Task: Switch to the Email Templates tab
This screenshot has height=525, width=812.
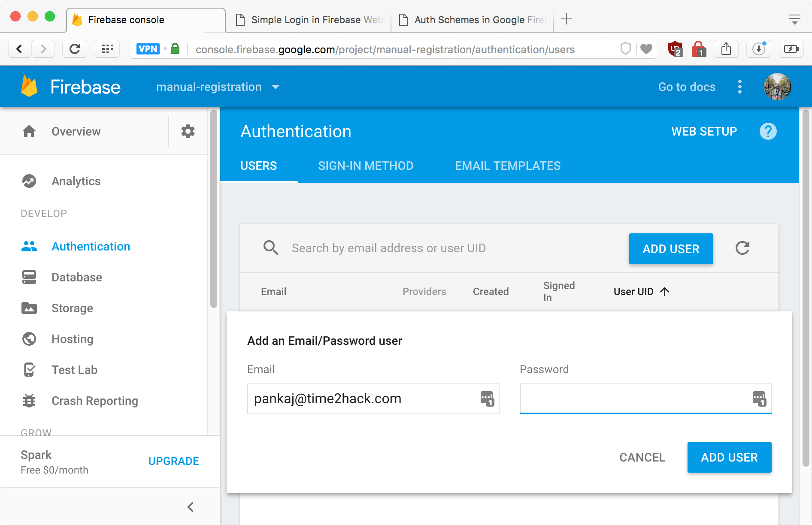Action: [x=508, y=166]
